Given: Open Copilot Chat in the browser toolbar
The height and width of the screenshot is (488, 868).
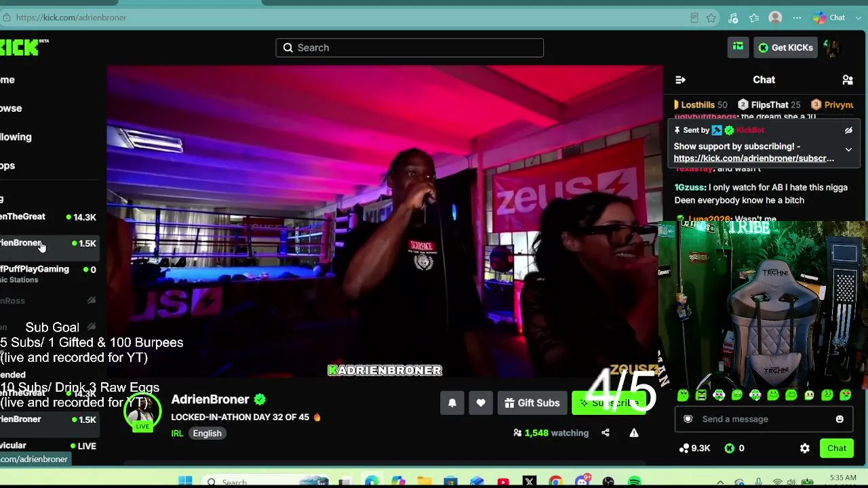Looking at the screenshot, I should (829, 18).
